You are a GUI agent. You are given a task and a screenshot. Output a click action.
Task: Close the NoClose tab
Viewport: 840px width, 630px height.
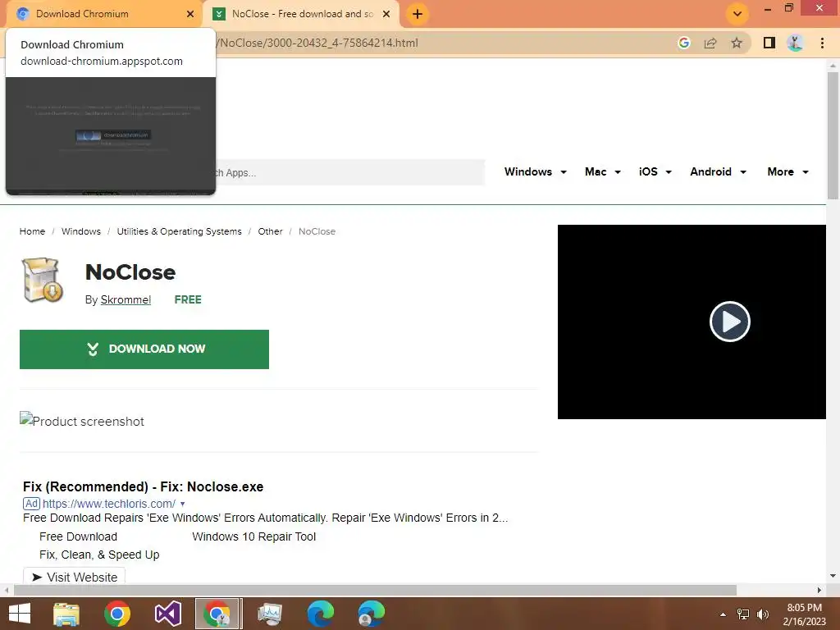(x=386, y=14)
